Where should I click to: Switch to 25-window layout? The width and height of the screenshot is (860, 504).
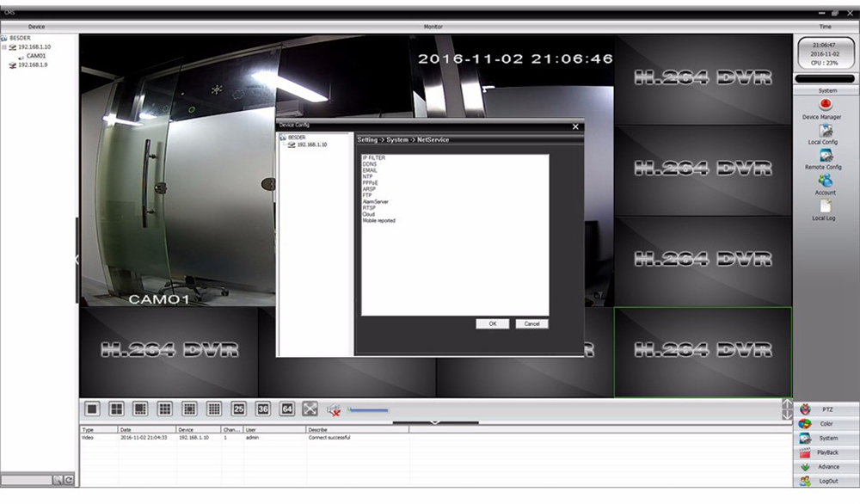pos(238,409)
